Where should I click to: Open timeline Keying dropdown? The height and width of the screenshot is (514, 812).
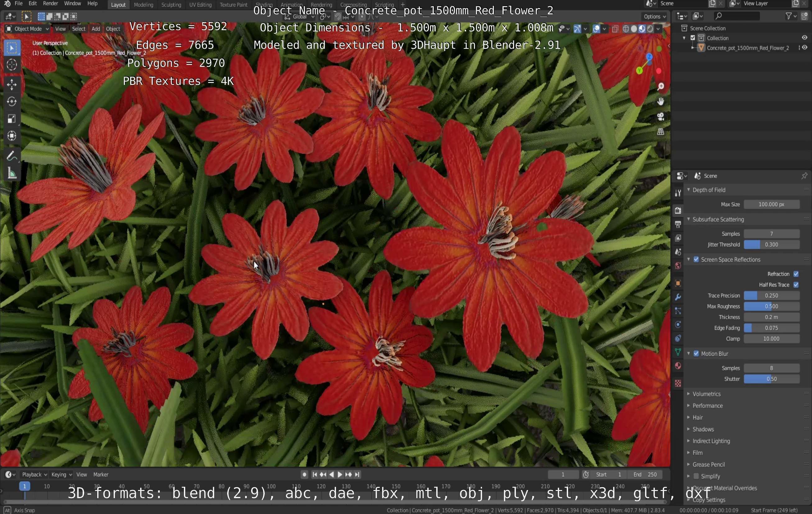click(x=61, y=475)
